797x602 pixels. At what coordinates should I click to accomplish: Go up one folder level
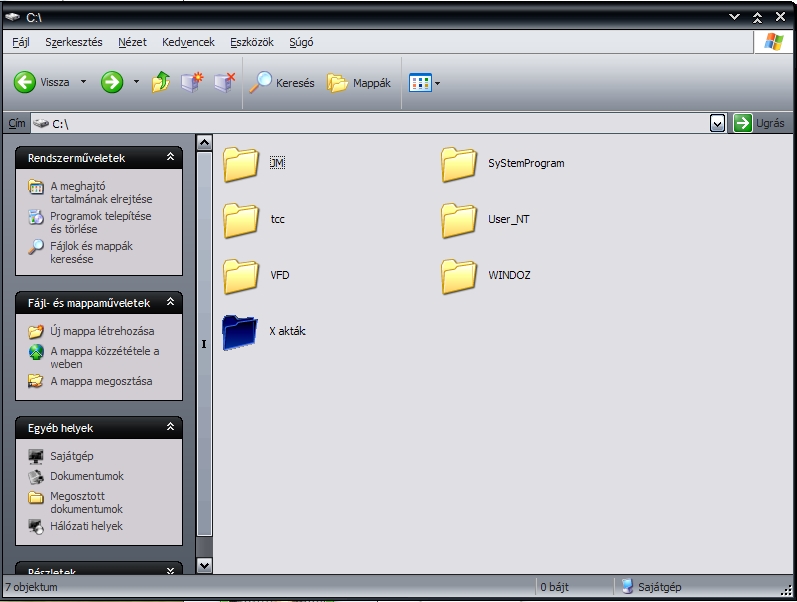[x=161, y=82]
